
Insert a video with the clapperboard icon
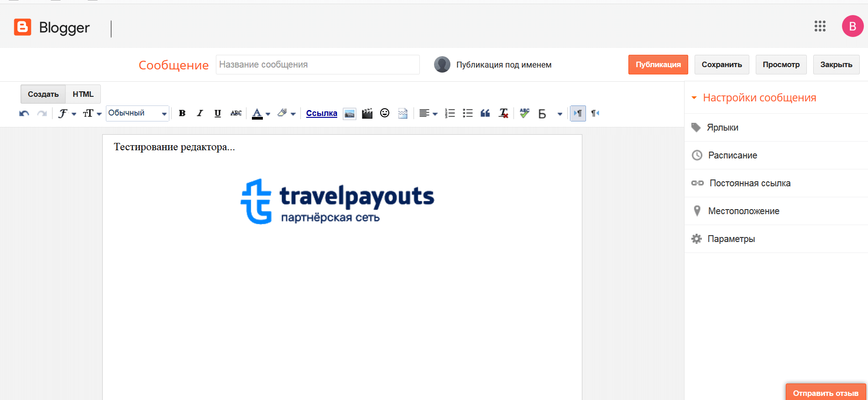click(367, 113)
